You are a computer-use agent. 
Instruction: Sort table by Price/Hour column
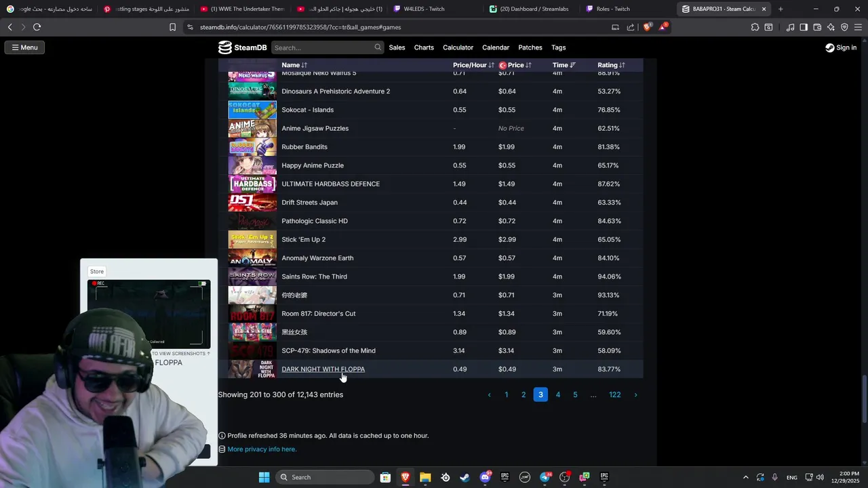[x=473, y=65]
